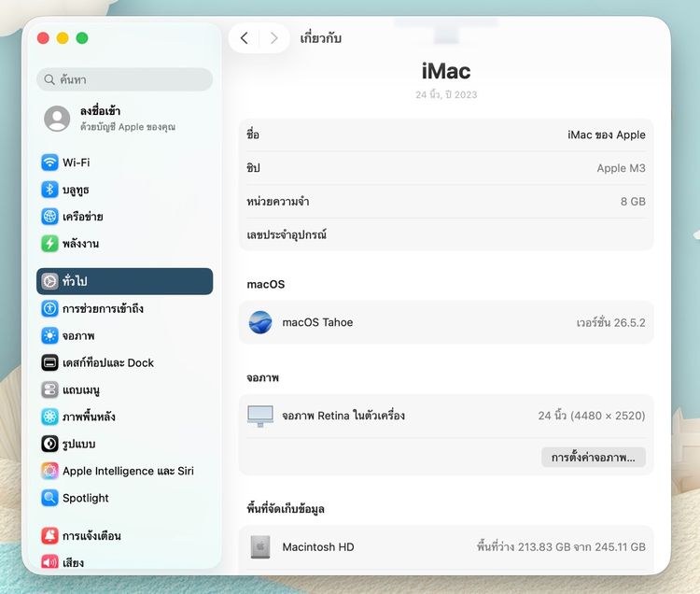Click the แถบเมนู menu bar icon
The image size is (700, 594).
tap(49, 389)
